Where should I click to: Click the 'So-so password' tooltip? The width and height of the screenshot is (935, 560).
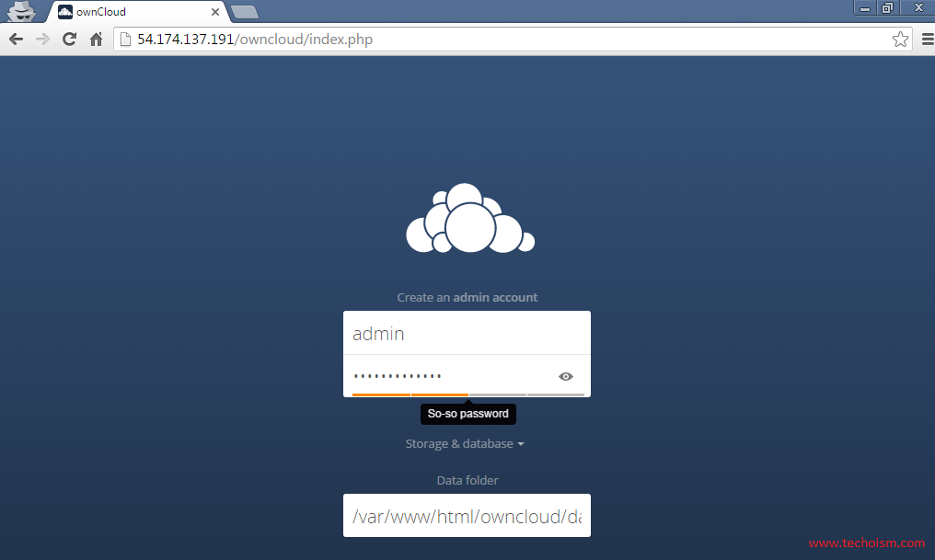[468, 414]
